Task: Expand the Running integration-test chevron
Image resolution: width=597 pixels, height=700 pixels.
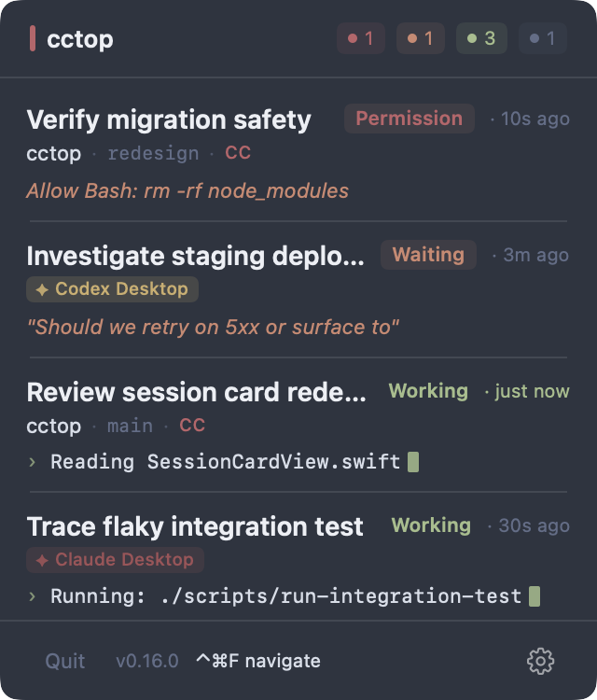Action: (x=32, y=596)
